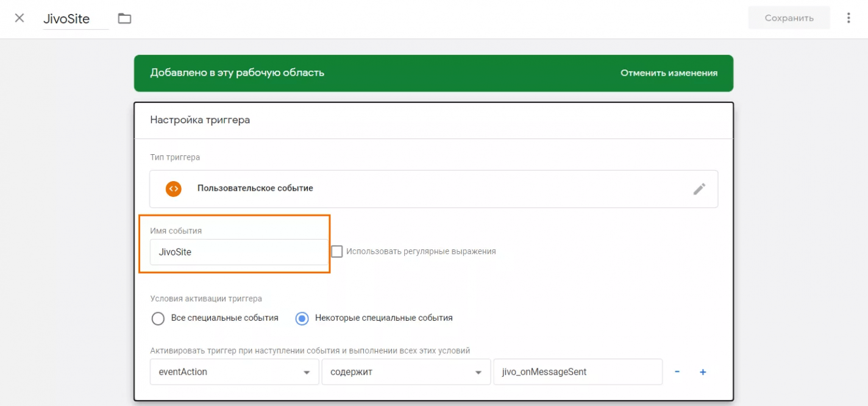Click the Тип триггера label
Screen dimensions: 868x406
click(175, 157)
